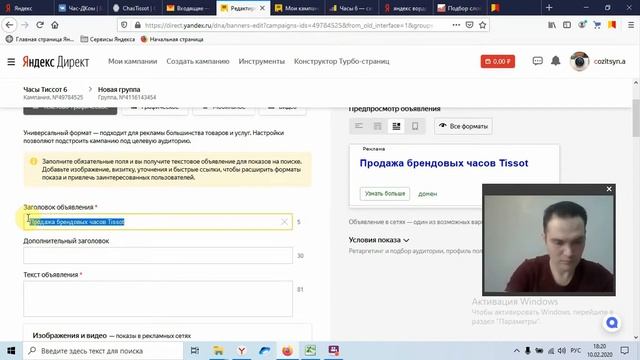Select the mobile preview format icon

[x=415, y=126]
